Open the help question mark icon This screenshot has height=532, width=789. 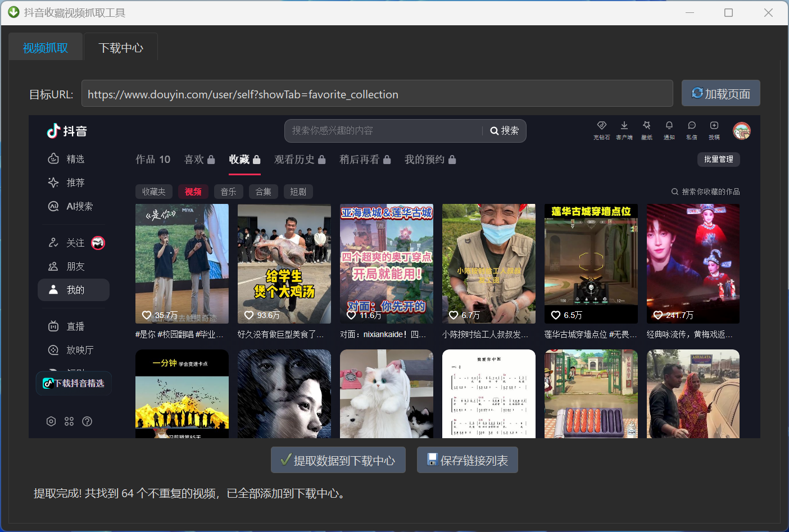87,421
